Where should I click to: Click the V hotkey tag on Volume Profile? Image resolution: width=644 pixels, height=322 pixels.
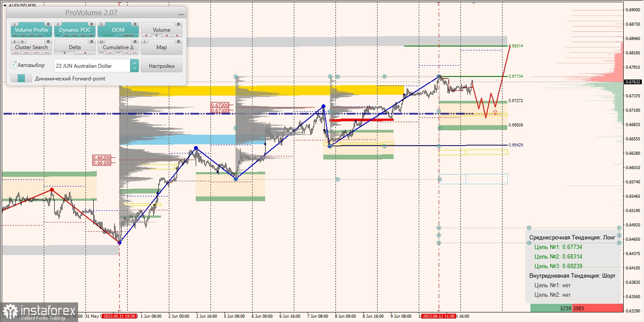16,24
